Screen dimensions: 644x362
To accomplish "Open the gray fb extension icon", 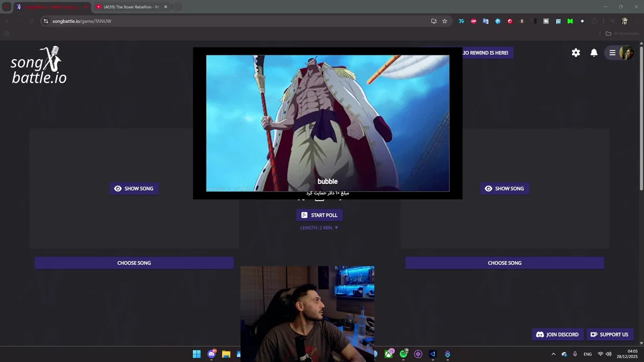I will click(546, 21).
